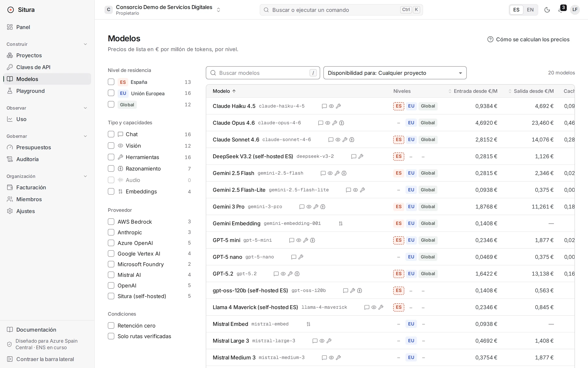Enable the Retención cero condition
Image resolution: width=588 pixels, height=368 pixels.
(111, 325)
